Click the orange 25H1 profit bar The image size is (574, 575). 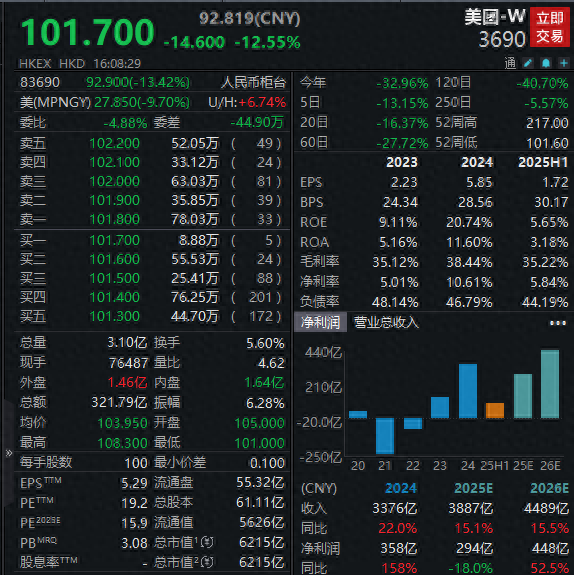(x=495, y=410)
